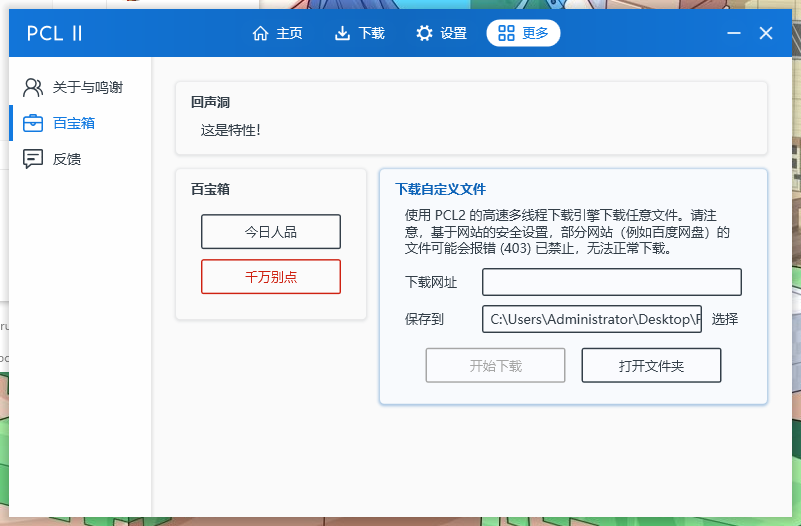Image resolution: width=801 pixels, height=526 pixels.
Task: Minimize the PCL II window
Action: pyautogui.click(x=734, y=33)
